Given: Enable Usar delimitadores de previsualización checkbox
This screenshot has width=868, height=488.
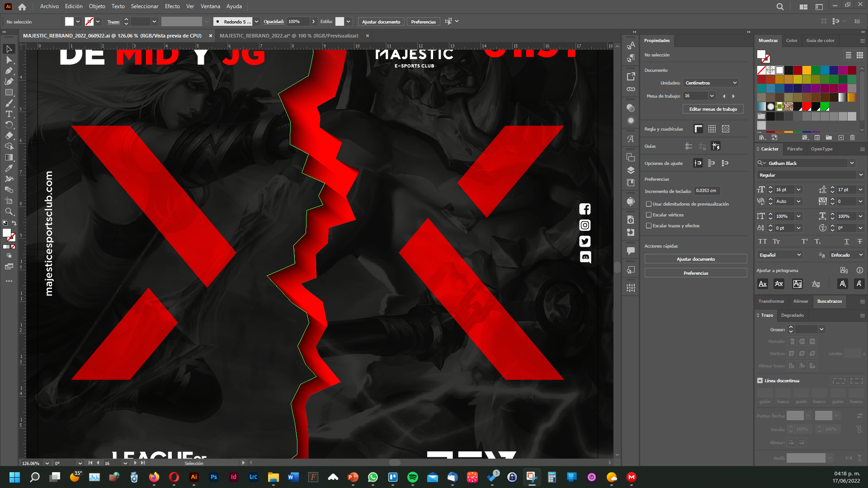Looking at the screenshot, I should coord(649,204).
